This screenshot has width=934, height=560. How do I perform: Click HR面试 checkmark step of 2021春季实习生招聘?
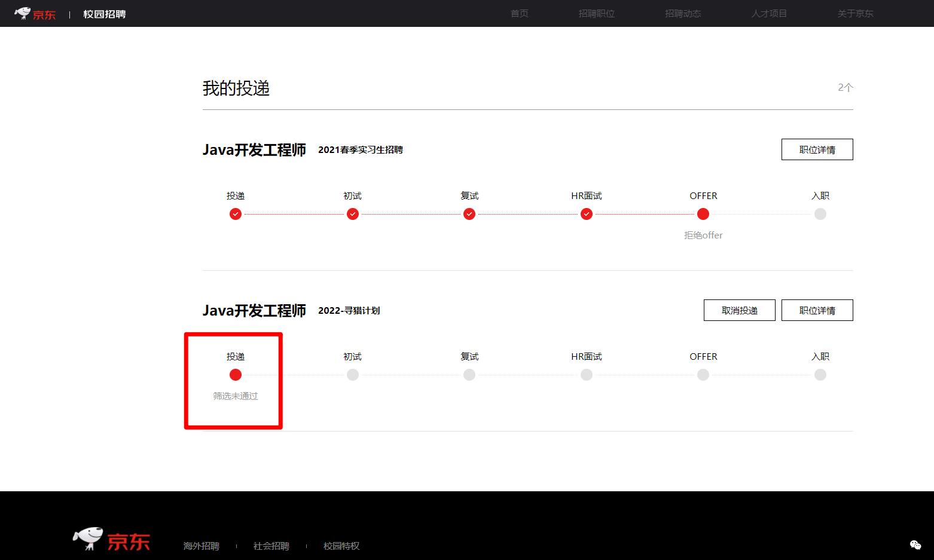point(587,214)
